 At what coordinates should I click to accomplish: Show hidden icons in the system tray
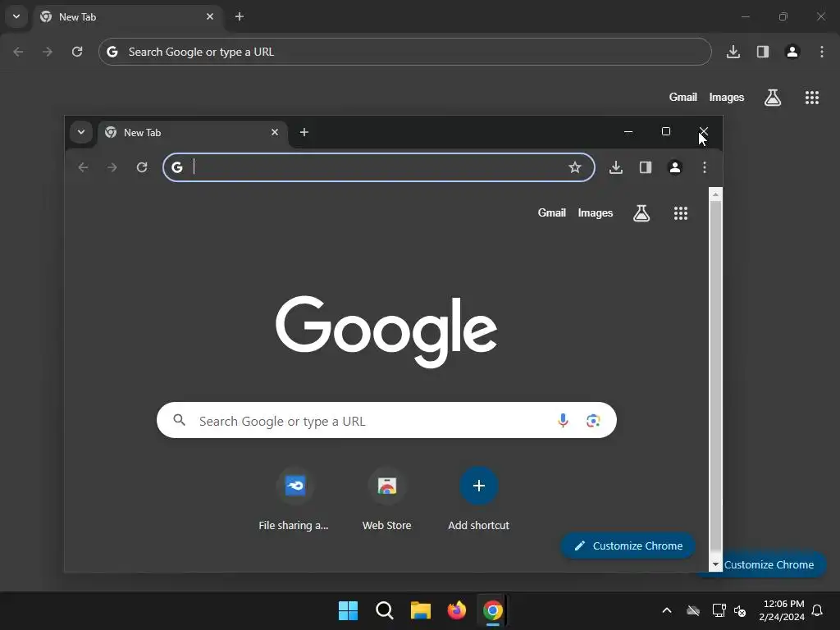(666, 610)
